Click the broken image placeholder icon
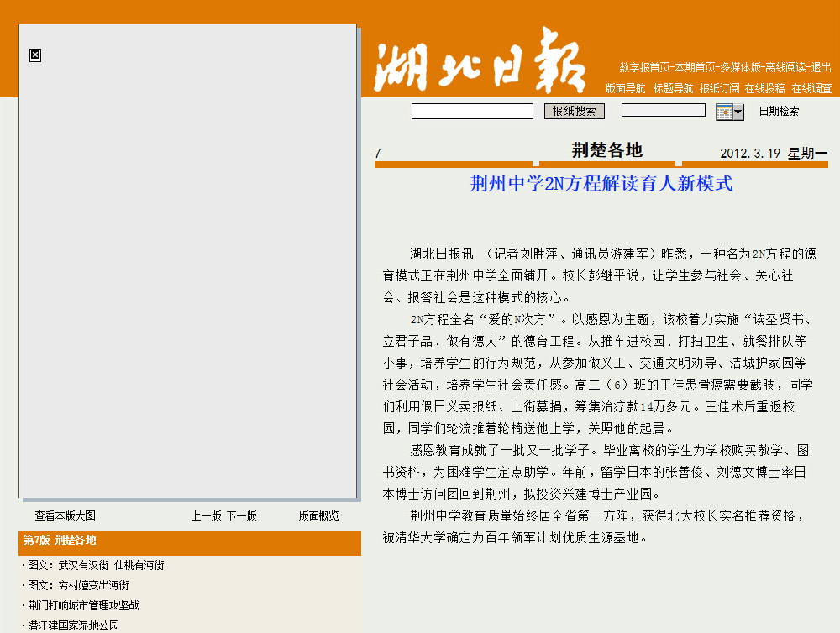This screenshot has width=840, height=633. [35, 55]
